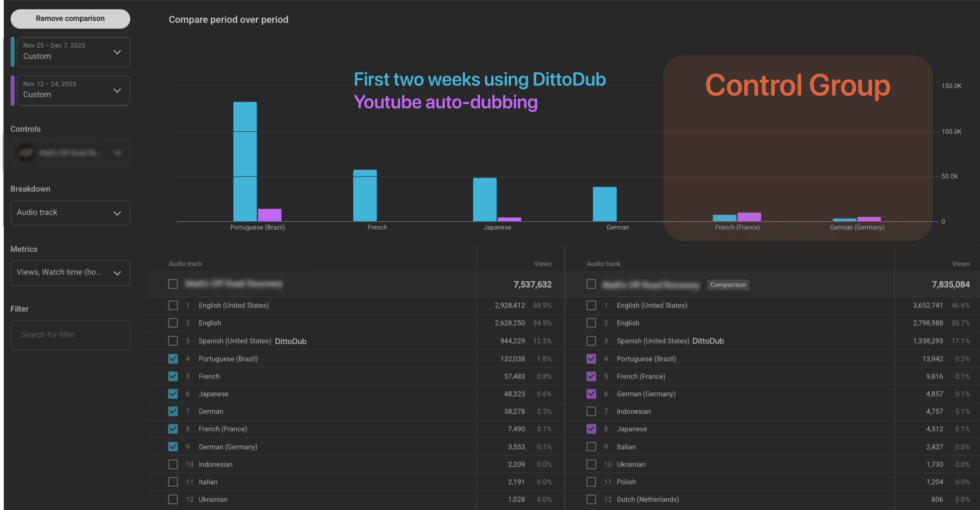Check the Italian row in the left table
Viewport: 980px width, 510px height.
coord(173,481)
